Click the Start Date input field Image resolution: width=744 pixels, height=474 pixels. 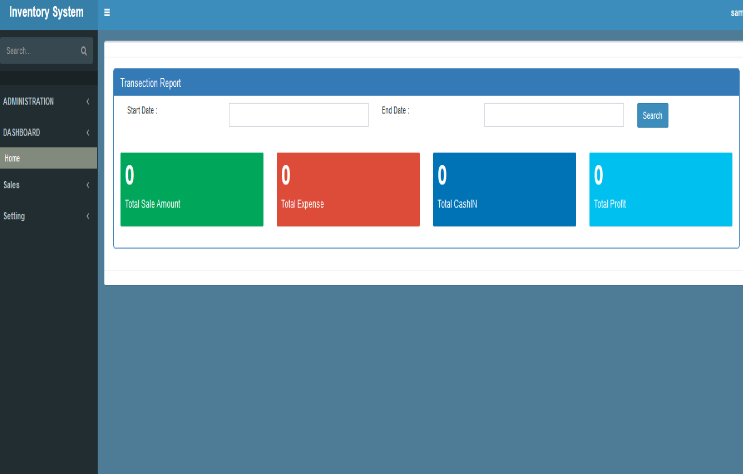[x=298, y=115]
